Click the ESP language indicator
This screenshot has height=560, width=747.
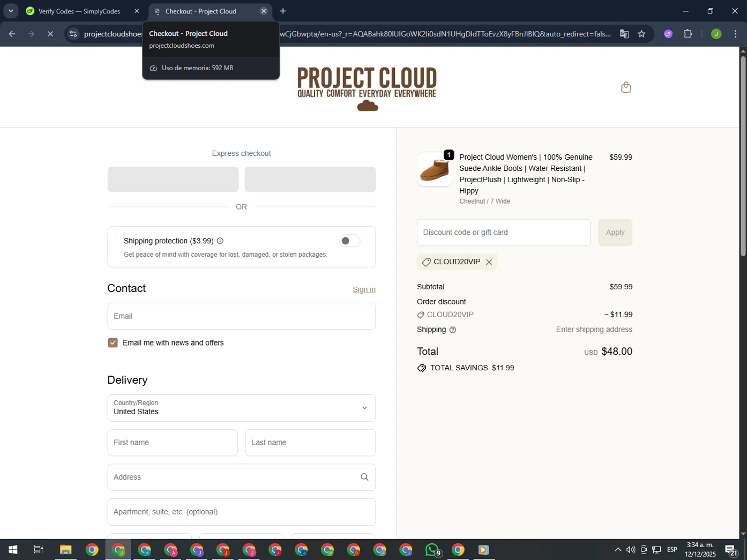coord(672,550)
